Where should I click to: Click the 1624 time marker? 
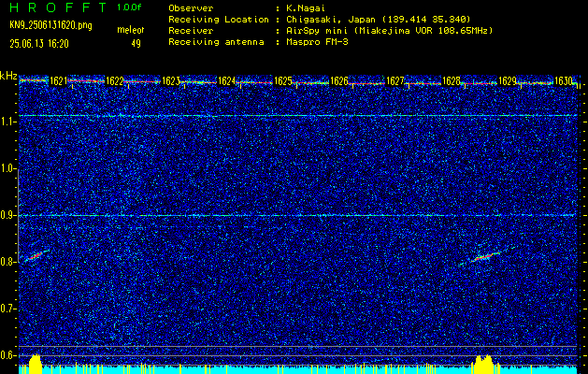point(226,81)
